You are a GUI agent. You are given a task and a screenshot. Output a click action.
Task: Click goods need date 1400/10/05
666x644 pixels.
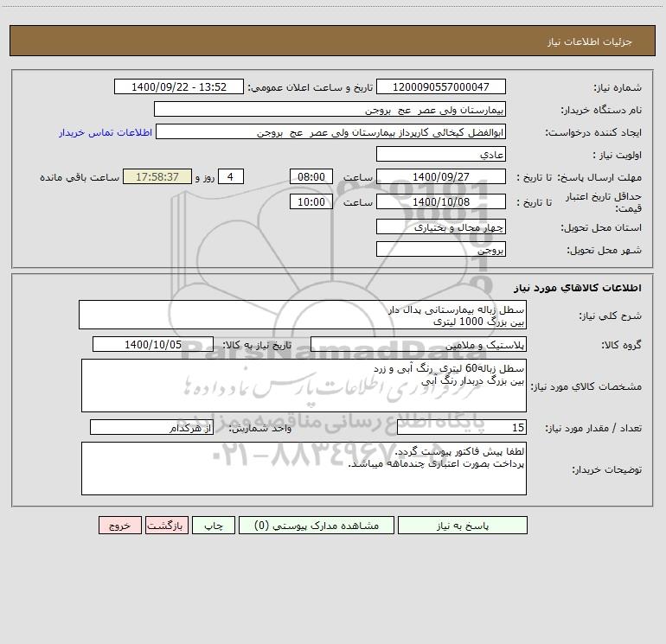153,344
